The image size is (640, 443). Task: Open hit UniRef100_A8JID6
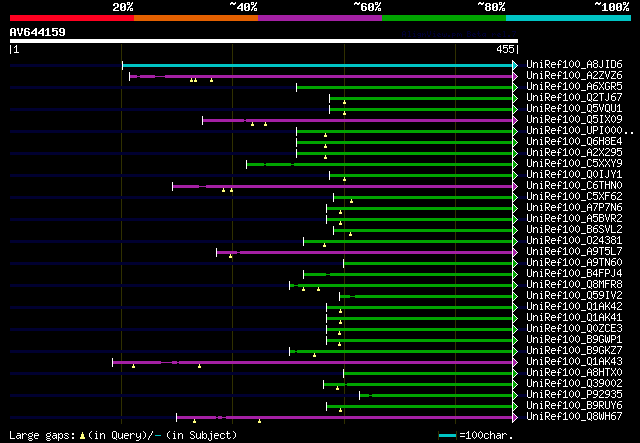pos(574,65)
